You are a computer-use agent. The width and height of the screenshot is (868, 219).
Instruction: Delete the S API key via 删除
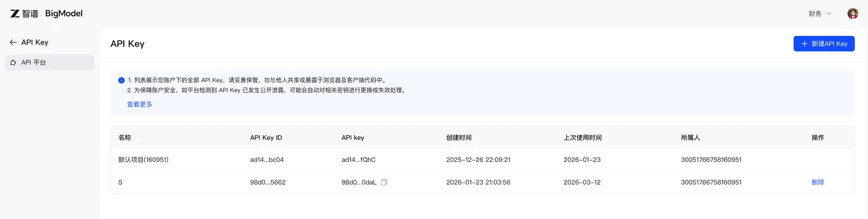[x=818, y=183]
